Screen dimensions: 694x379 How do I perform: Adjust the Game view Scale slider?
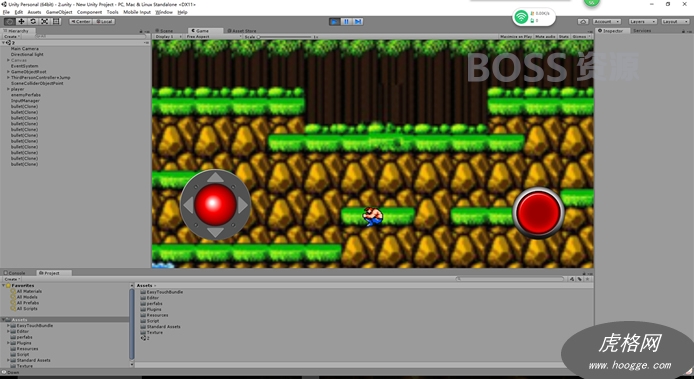(x=285, y=36)
